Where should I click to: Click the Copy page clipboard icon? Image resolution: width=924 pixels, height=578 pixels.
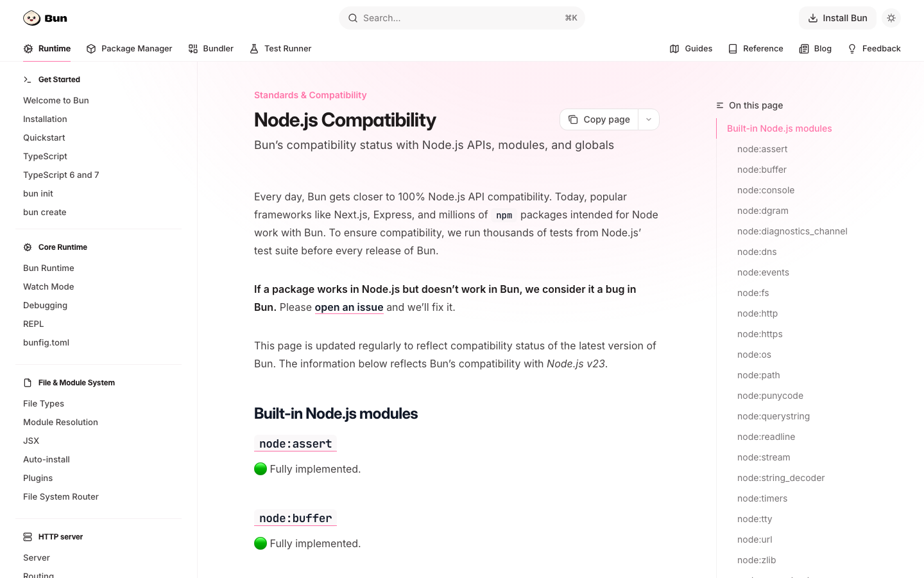[x=573, y=119]
